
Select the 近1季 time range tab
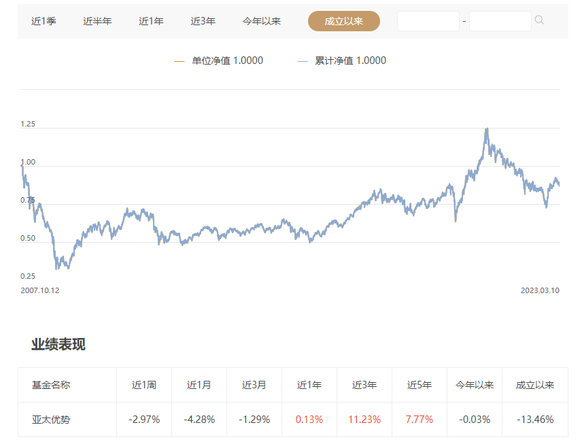44,21
